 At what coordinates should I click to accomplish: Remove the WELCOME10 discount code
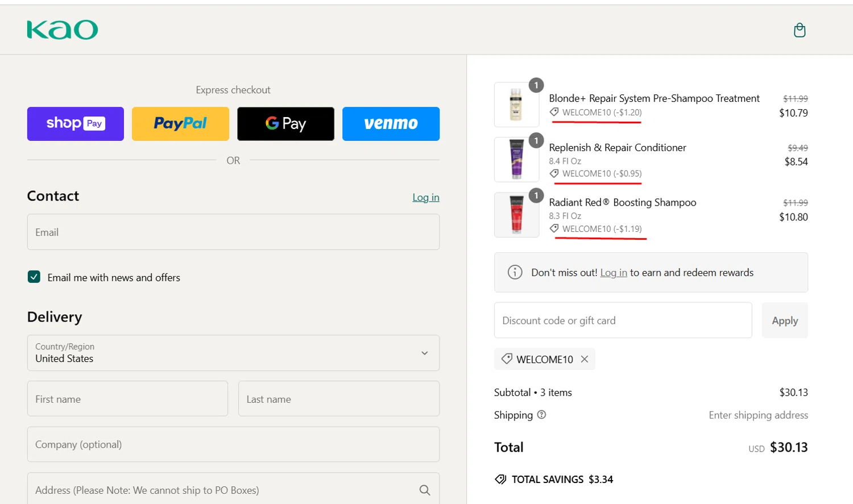pos(585,359)
